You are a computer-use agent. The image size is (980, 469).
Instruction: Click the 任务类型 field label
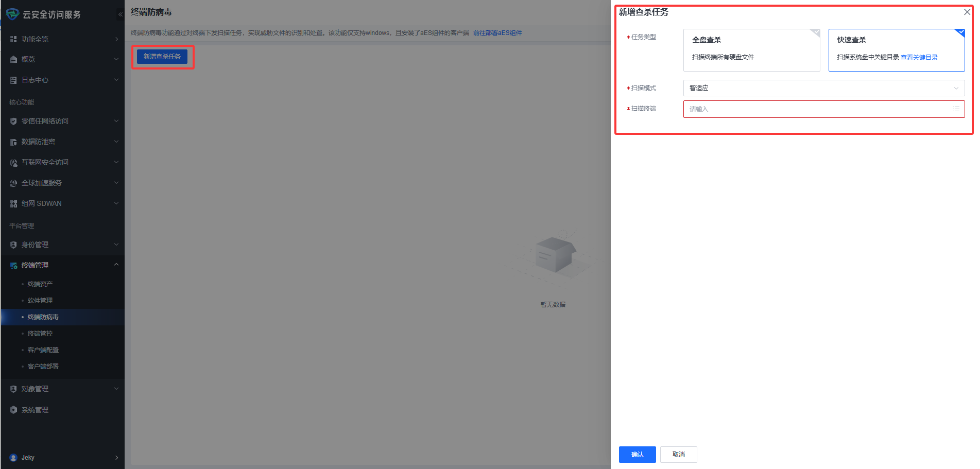tap(644, 37)
